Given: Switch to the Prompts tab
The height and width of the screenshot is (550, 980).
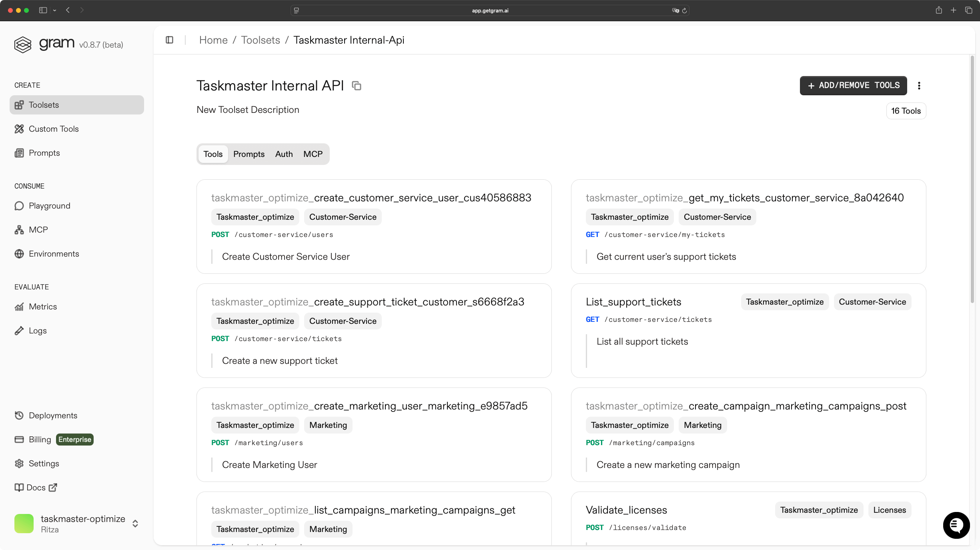Looking at the screenshot, I should point(249,154).
